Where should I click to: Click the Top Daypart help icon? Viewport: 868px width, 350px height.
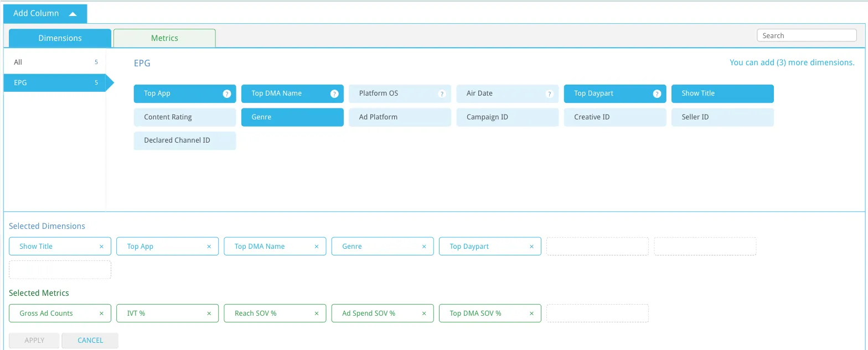[x=657, y=94]
